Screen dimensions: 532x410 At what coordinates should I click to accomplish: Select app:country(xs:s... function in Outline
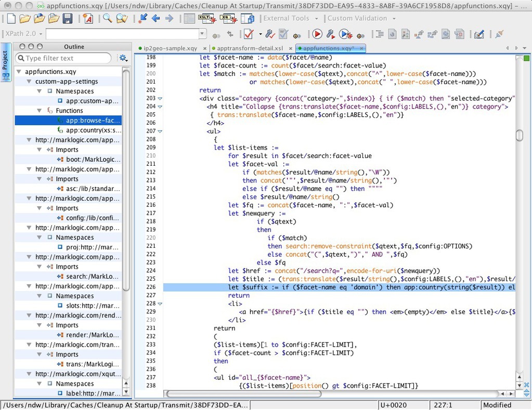point(68,130)
